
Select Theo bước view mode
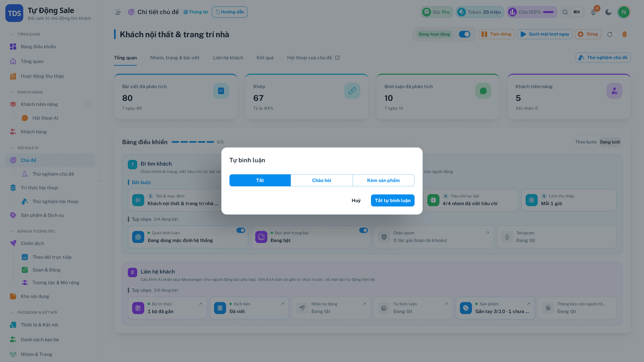[x=586, y=142]
